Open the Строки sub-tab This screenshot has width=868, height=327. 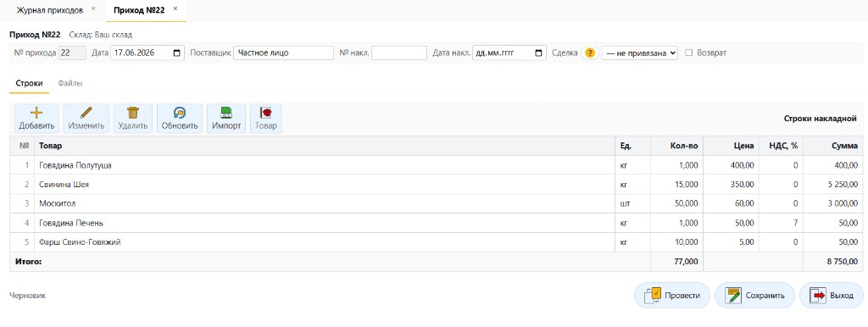click(x=30, y=84)
